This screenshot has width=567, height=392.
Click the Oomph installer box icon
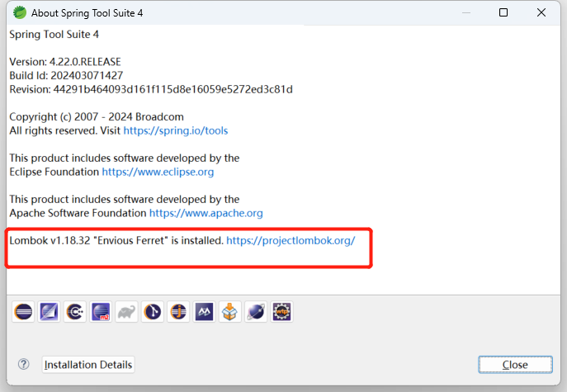point(230,311)
